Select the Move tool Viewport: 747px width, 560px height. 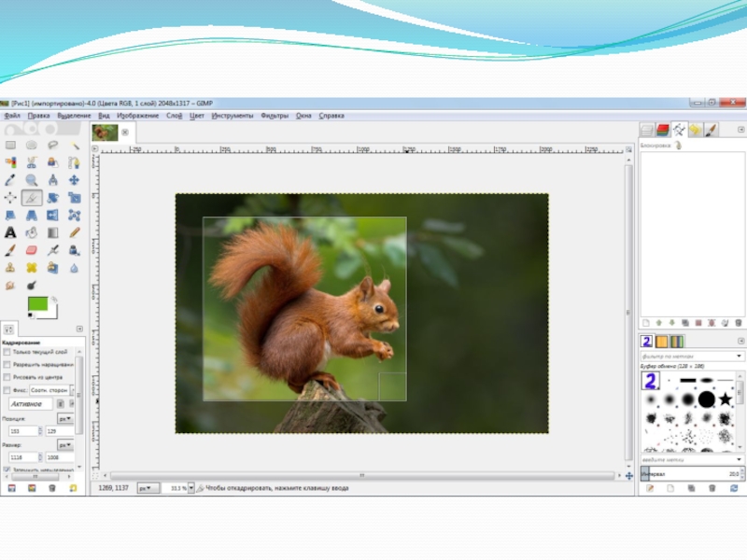coord(75,180)
